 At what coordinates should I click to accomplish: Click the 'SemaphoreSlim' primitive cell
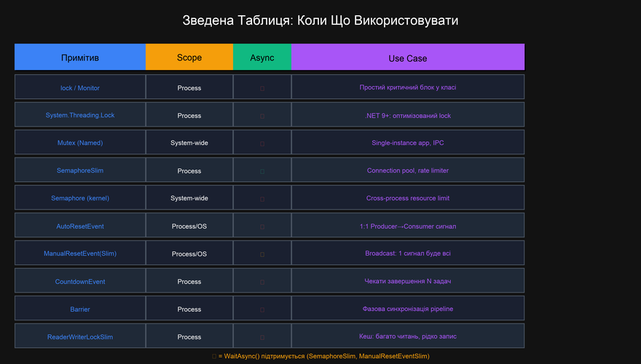click(80, 170)
